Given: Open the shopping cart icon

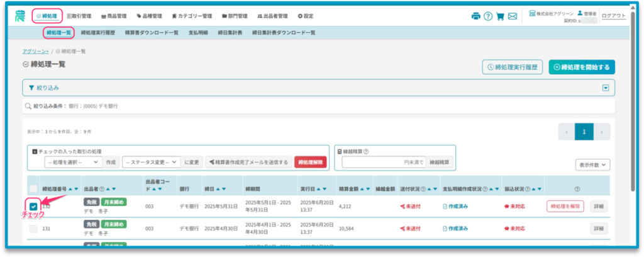Looking at the screenshot, I should click(x=500, y=16).
